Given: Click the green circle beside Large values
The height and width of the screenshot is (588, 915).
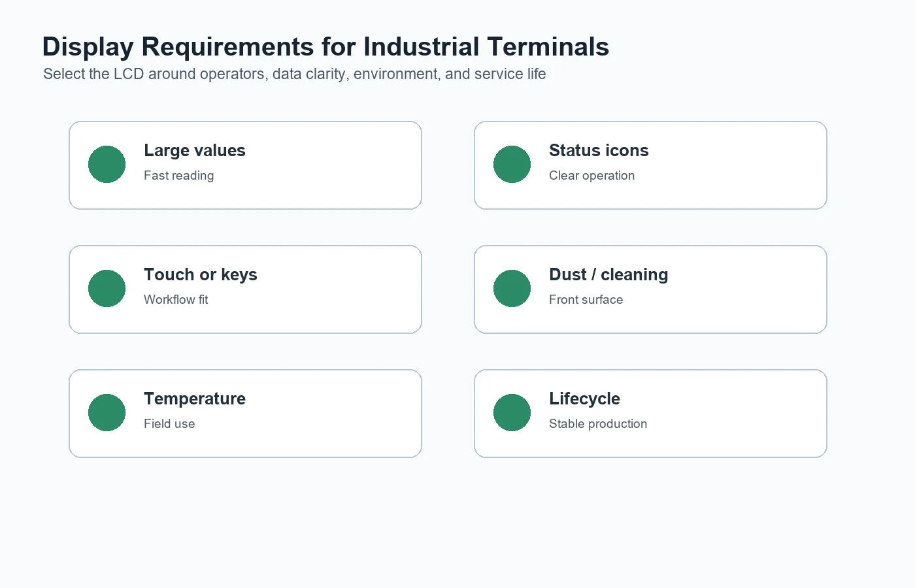Looking at the screenshot, I should pos(107,164).
